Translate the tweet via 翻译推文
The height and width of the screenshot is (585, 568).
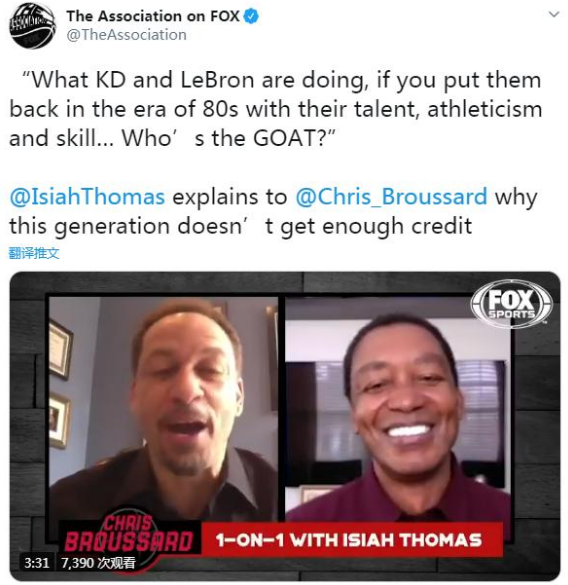pyautogui.click(x=34, y=253)
